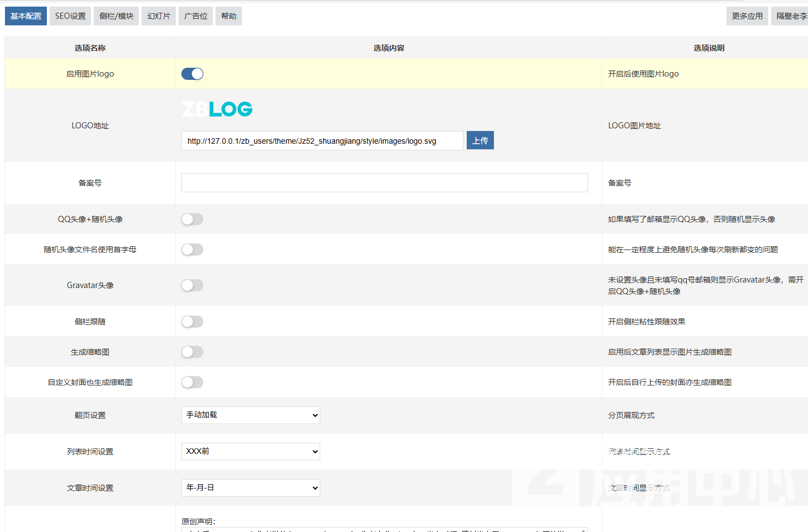Enable 自定义封面也生成缩略图 toggle

point(192,382)
